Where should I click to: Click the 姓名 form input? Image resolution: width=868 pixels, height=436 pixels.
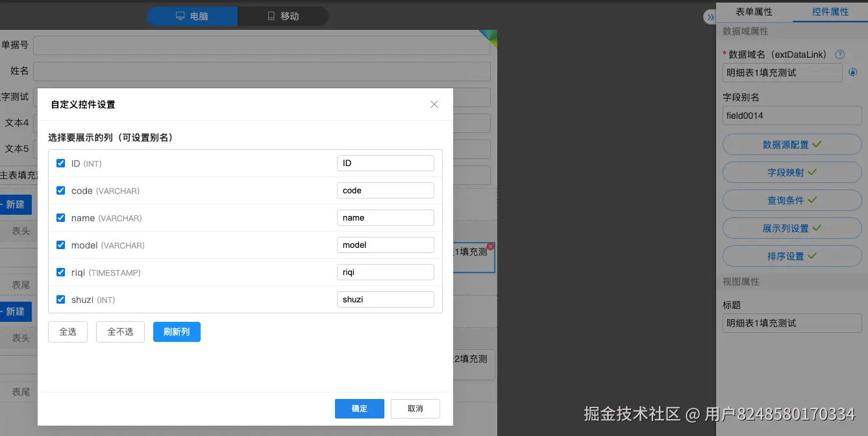(x=262, y=71)
